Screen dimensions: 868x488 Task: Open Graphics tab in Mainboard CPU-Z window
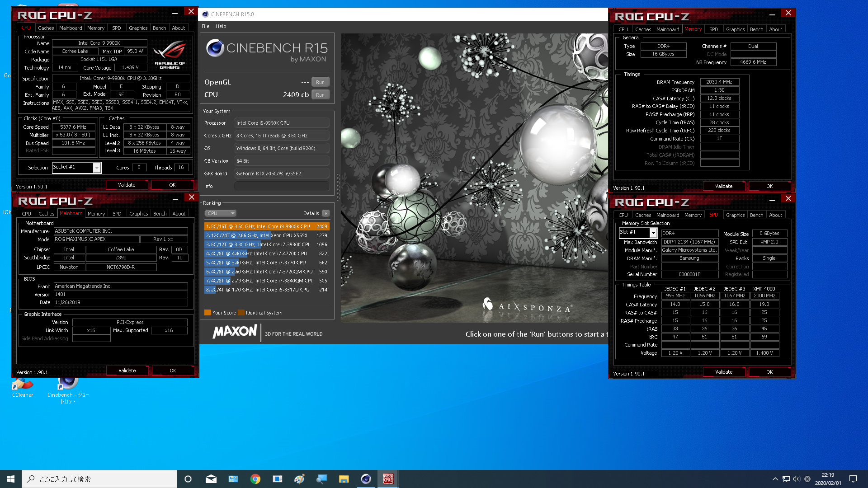coord(138,214)
